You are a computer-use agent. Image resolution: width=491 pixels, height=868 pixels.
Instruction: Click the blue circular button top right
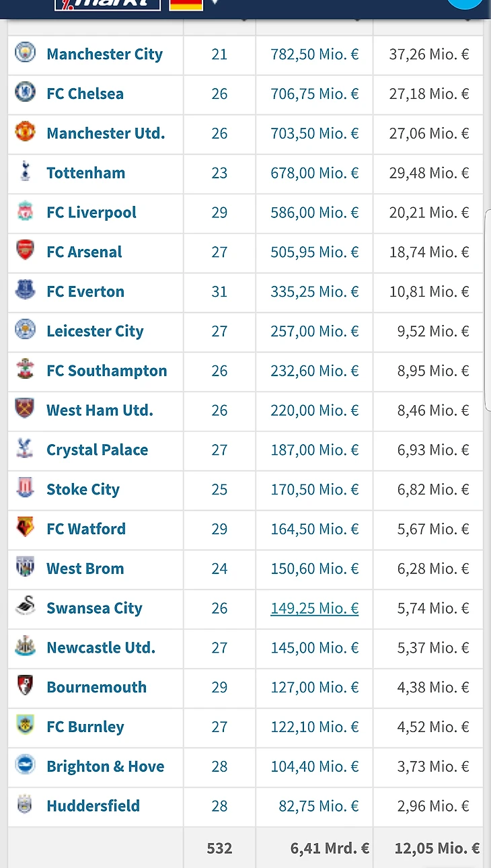(465, 3)
